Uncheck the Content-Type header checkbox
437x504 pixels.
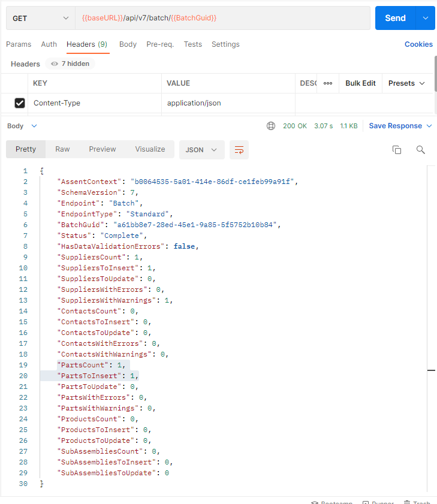coord(20,103)
